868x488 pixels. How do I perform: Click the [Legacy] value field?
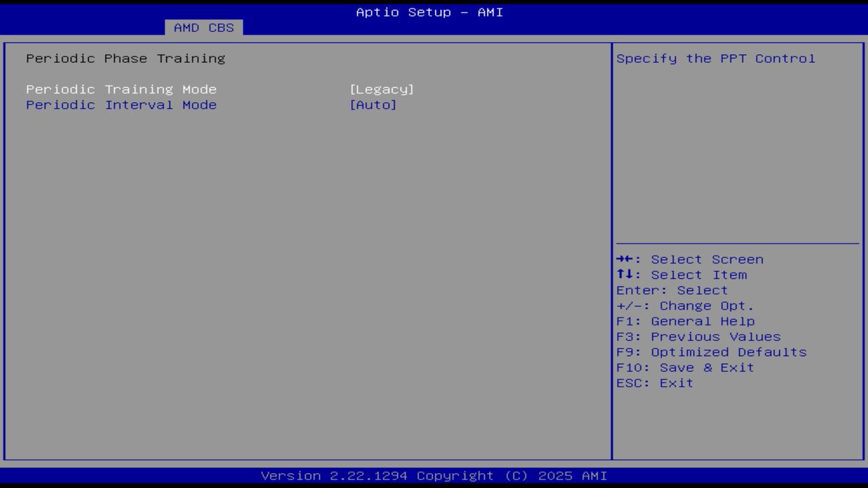pyautogui.click(x=382, y=89)
